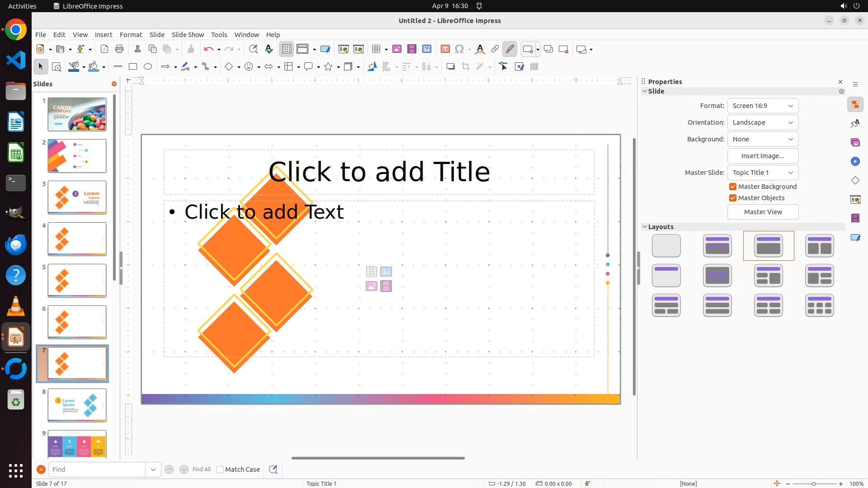Click the Insert Table icon in toolbar
868x488 pixels.
376,49
